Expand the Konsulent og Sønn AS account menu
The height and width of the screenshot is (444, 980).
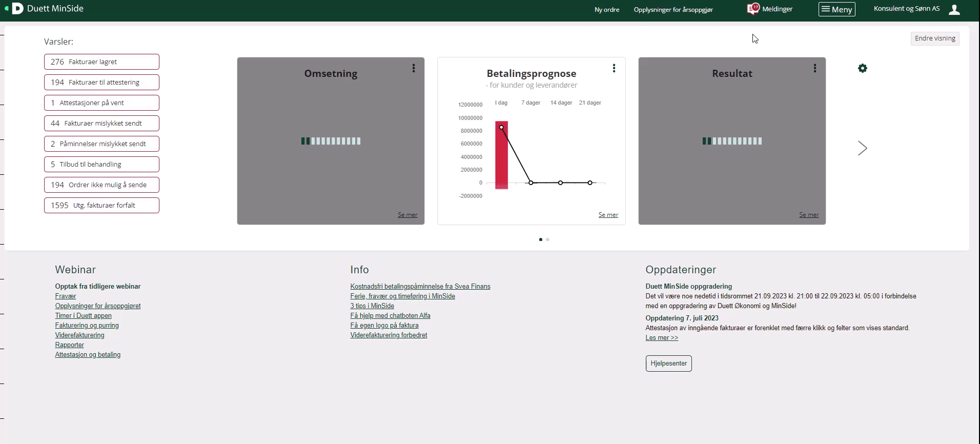coord(906,9)
